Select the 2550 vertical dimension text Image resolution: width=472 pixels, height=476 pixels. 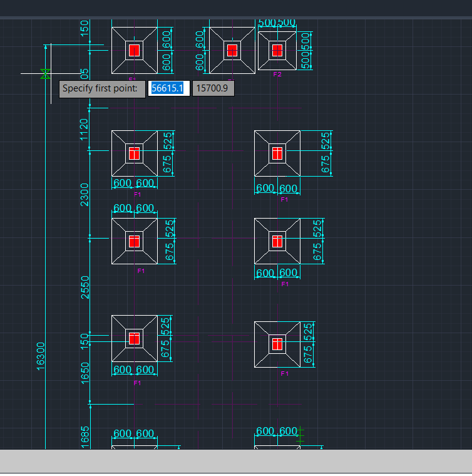coord(85,287)
